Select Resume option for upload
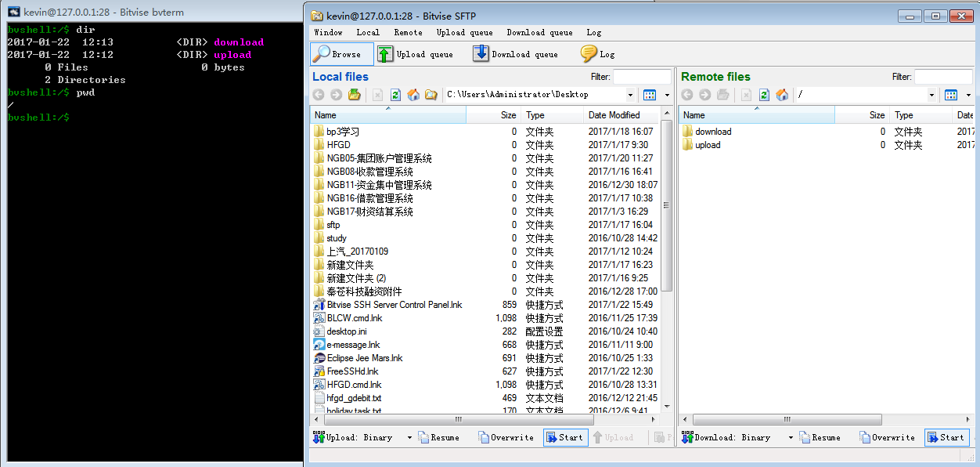 tap(438, 437)
